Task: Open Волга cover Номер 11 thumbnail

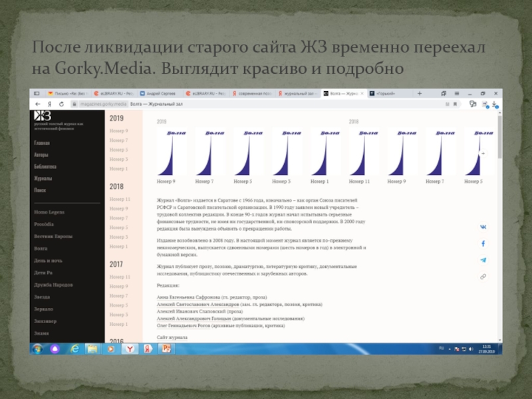Action: tap(364, 153)
